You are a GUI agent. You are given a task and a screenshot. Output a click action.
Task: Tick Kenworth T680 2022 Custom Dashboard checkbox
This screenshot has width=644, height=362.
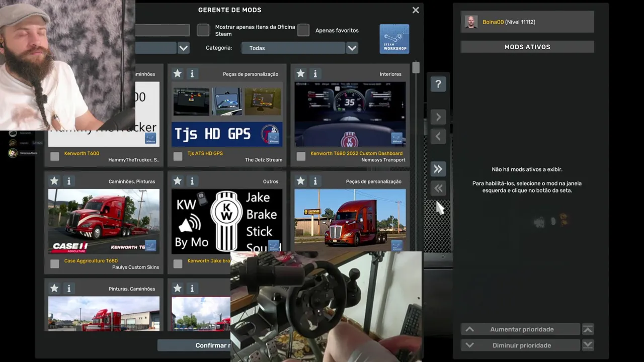coord(301,156)
